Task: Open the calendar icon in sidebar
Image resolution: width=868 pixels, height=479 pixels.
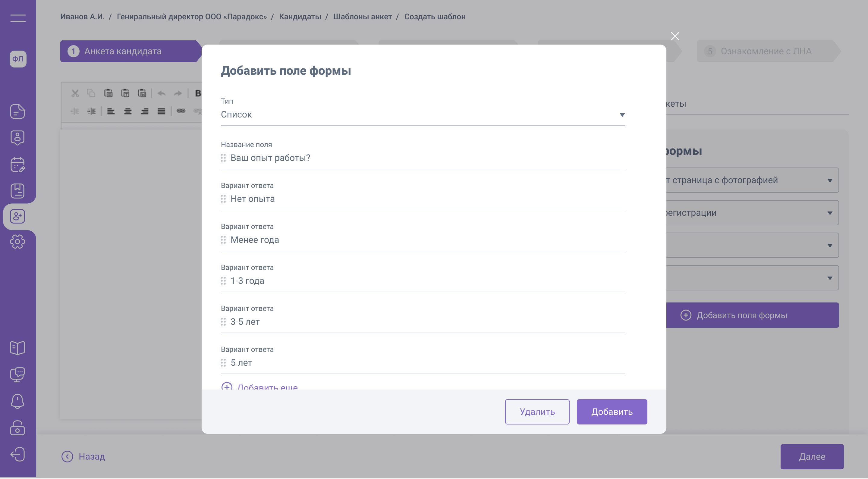Action: 17,165
